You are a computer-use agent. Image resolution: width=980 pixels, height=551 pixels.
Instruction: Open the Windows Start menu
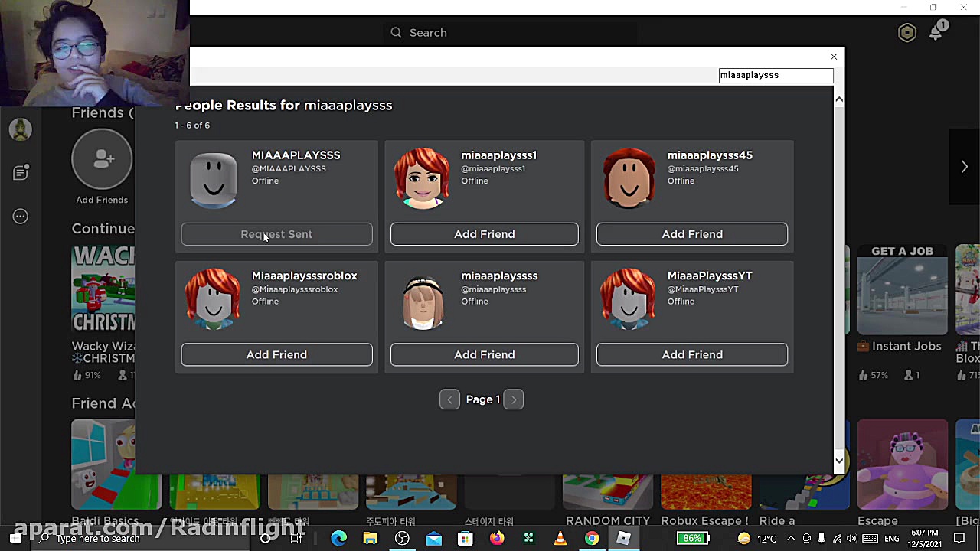pyautogui.click(x=15, y=539)
